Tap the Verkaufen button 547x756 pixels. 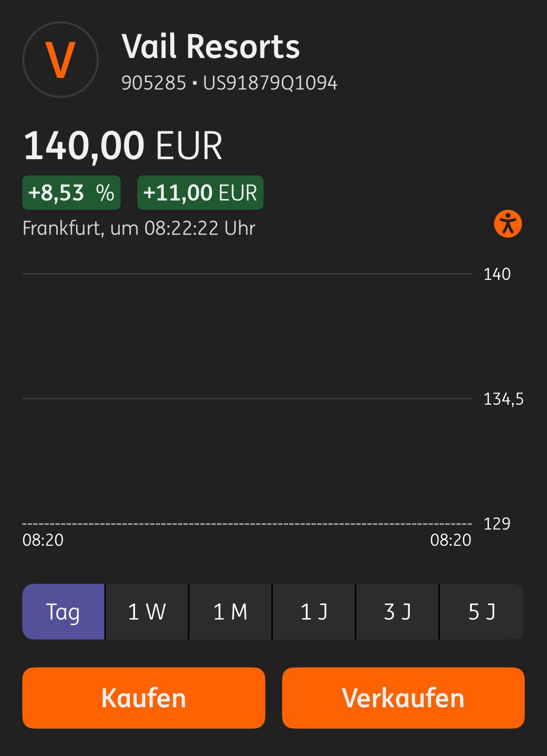(403, 698)
